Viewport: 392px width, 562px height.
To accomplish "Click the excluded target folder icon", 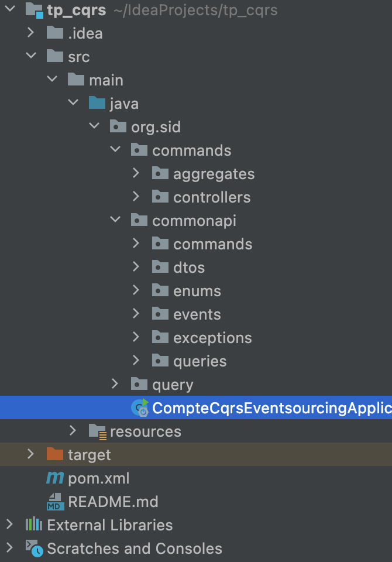I will click(55, 455).
